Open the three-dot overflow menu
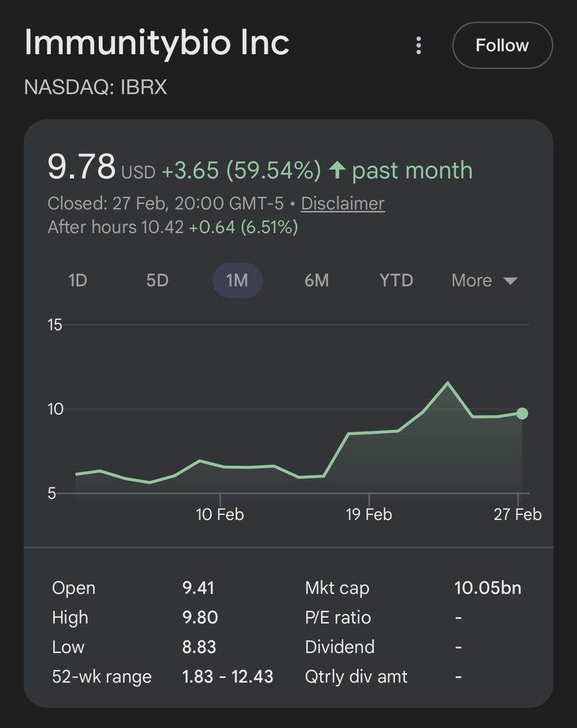The width and height of the screenshot is (577, 728). 418,45
